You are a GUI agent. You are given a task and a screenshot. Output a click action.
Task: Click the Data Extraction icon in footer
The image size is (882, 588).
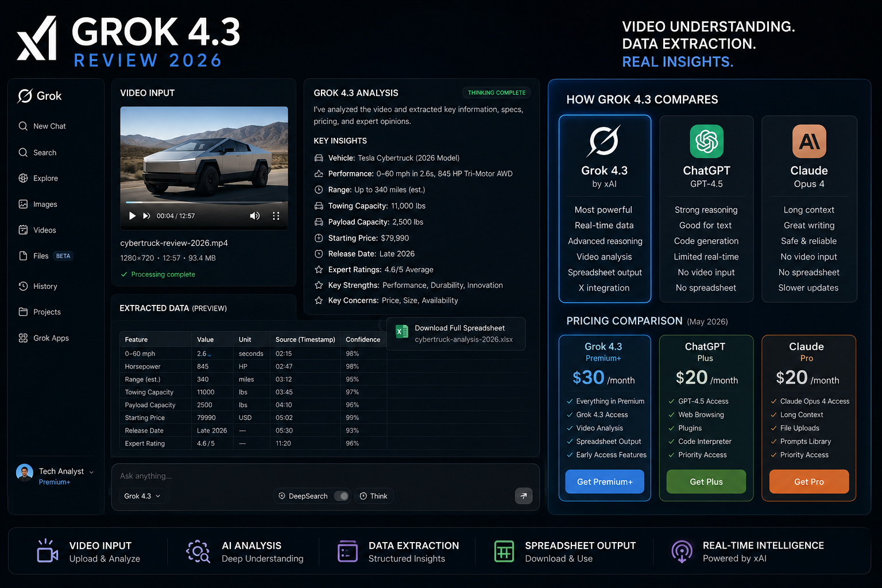tap(347, 551)
